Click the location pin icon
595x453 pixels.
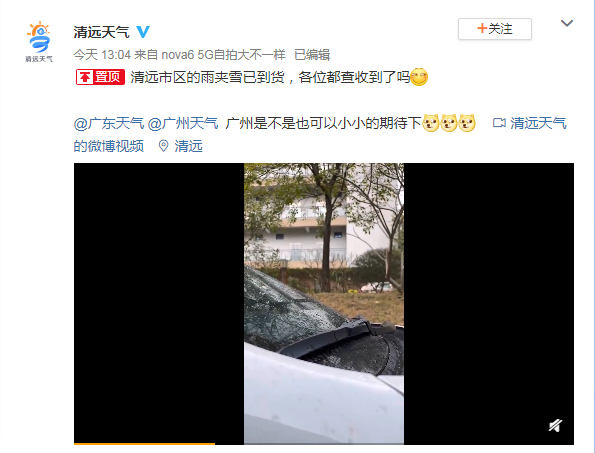(164, 146)
